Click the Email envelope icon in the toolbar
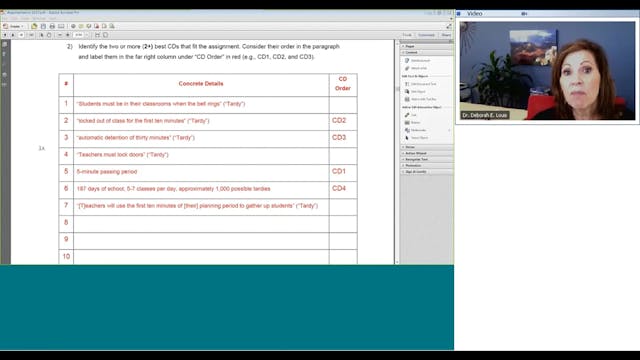 pyautogui.click(x=61, y=26)
